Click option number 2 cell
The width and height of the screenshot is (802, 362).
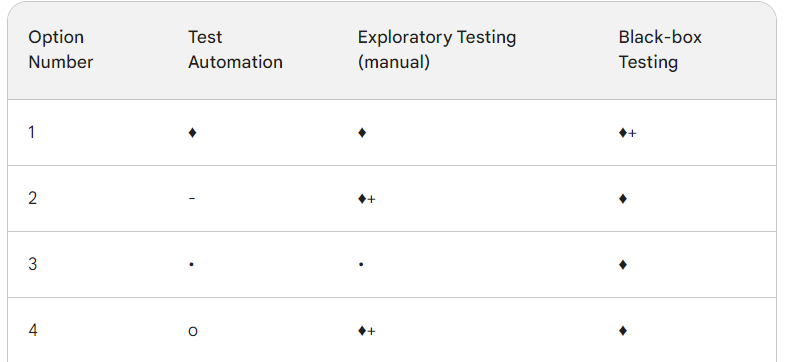pyautogui.click(x=32, y=198)
